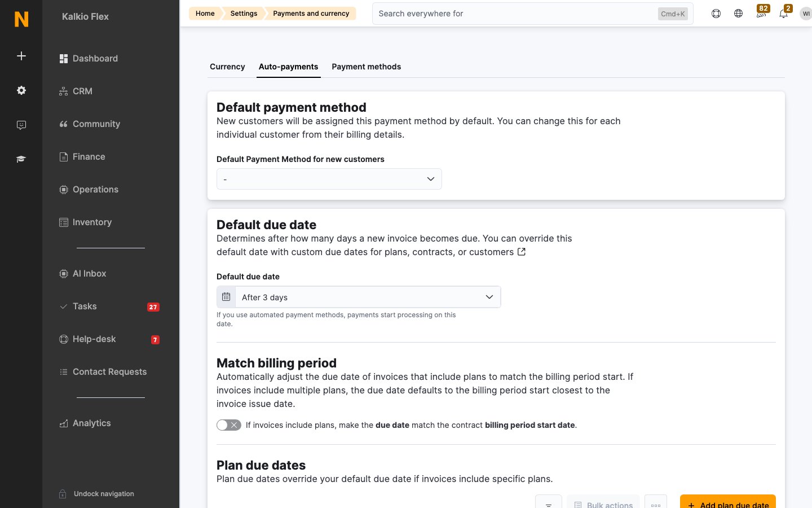Click the orange N logo

21,19
